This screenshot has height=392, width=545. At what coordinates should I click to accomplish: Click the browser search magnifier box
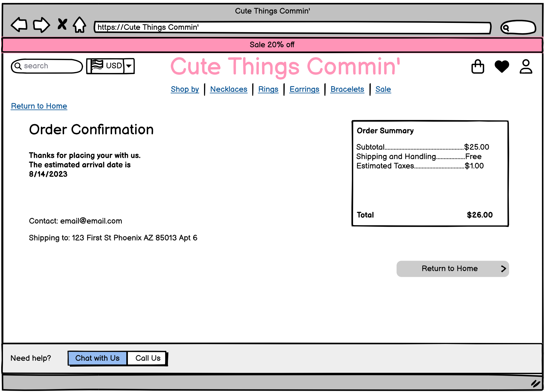click(518, 27)
